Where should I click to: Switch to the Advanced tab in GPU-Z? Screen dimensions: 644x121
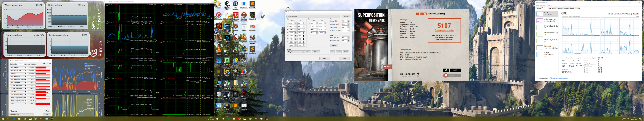[27, 64]
